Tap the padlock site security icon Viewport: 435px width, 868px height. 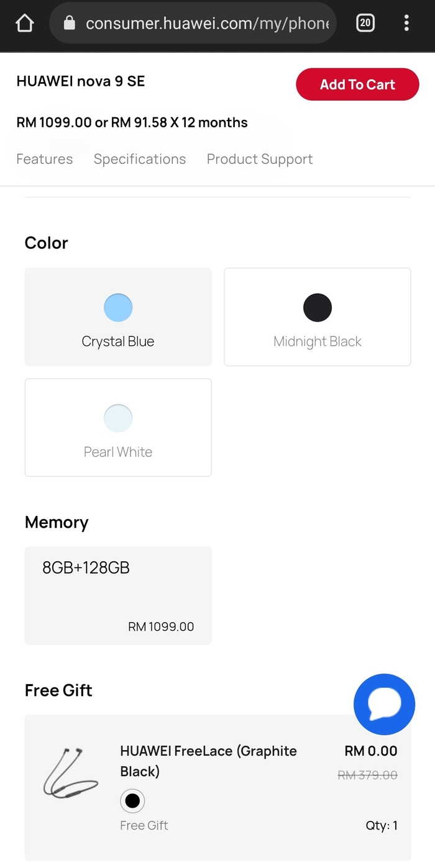[x=70, y=24]
